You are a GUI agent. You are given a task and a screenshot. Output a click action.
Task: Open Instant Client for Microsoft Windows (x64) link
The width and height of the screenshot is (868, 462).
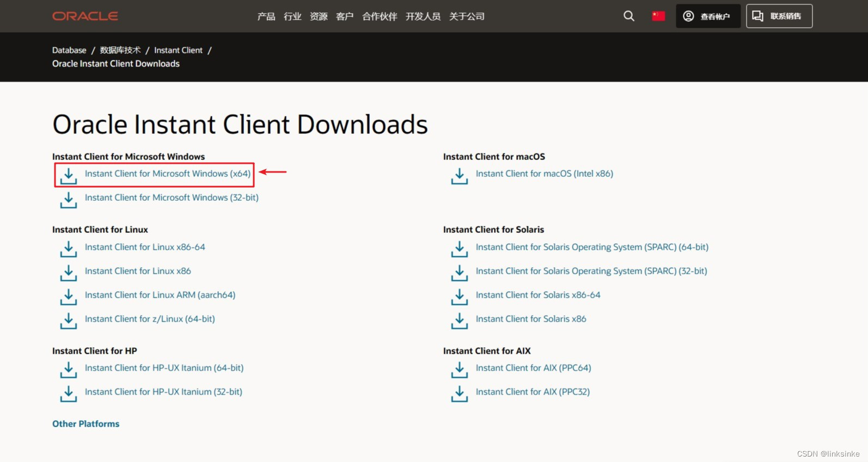(x=168, y=174)
